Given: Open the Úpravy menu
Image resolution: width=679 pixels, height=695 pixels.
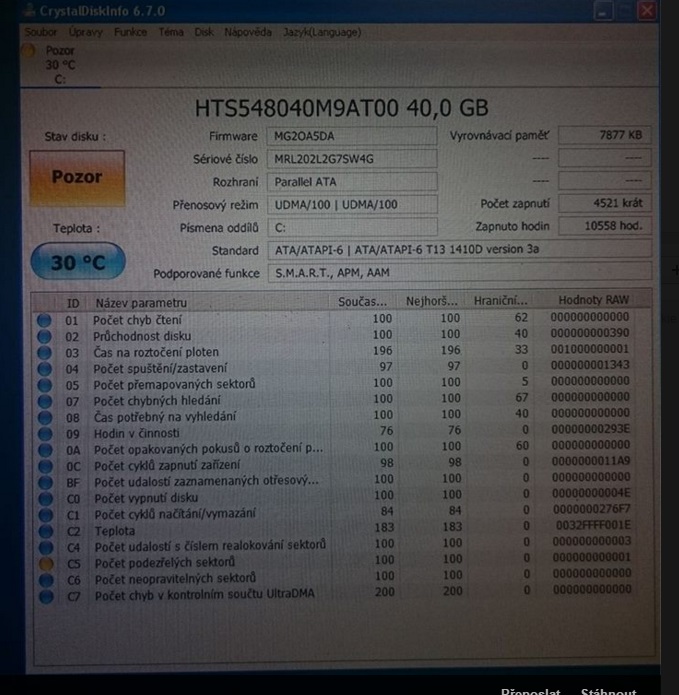Looking at the screenshot, I should point(86,32).
